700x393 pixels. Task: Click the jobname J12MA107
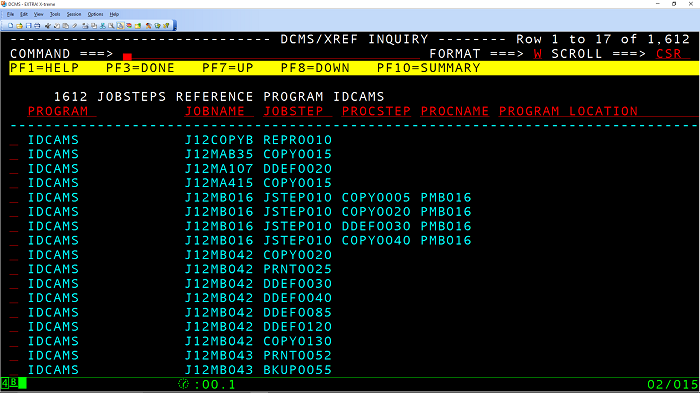coord(219,169)
